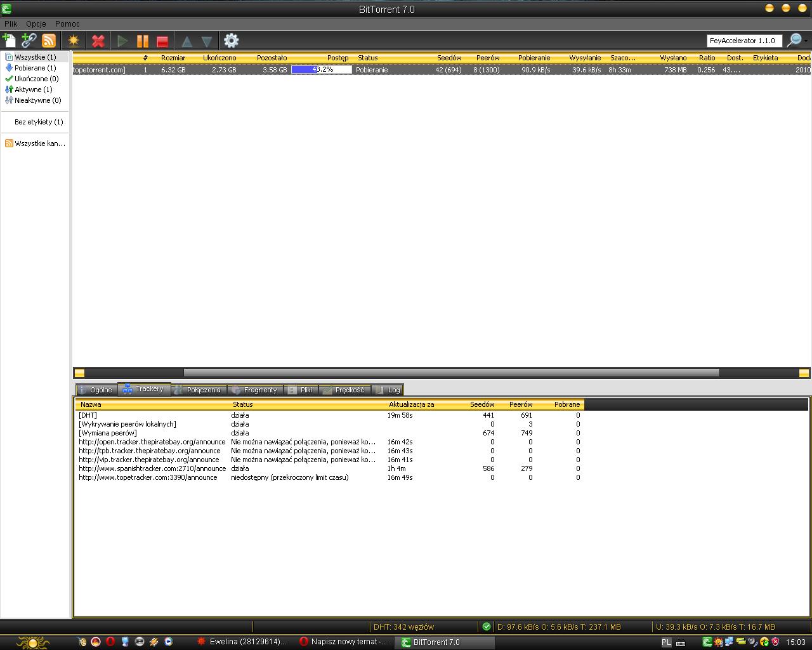Sort torrents by Pobieranie speed column
This screenshot has width=812, height=650.
(x=534, y=58)
